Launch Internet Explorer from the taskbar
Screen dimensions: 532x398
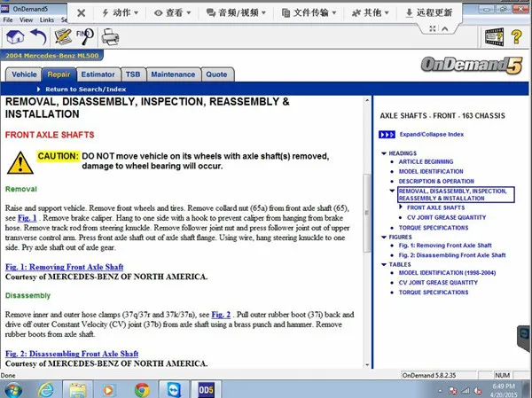point(46,390)
